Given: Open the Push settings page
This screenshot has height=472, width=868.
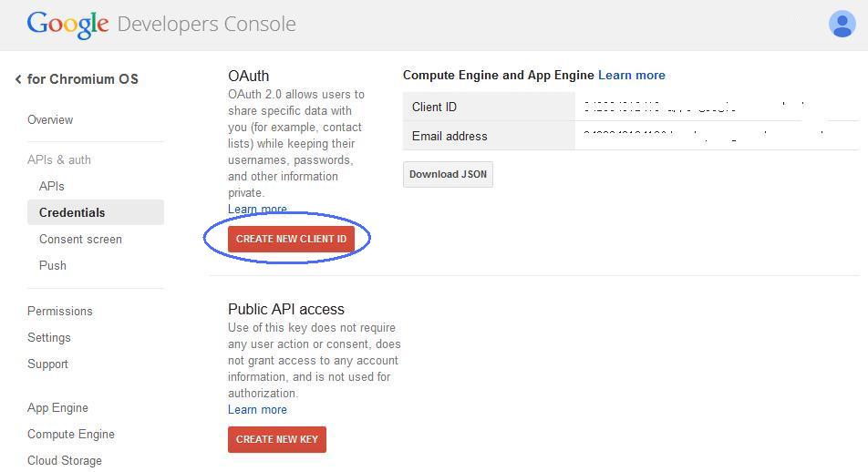Looking at the screenshot, I should (53, 265).
